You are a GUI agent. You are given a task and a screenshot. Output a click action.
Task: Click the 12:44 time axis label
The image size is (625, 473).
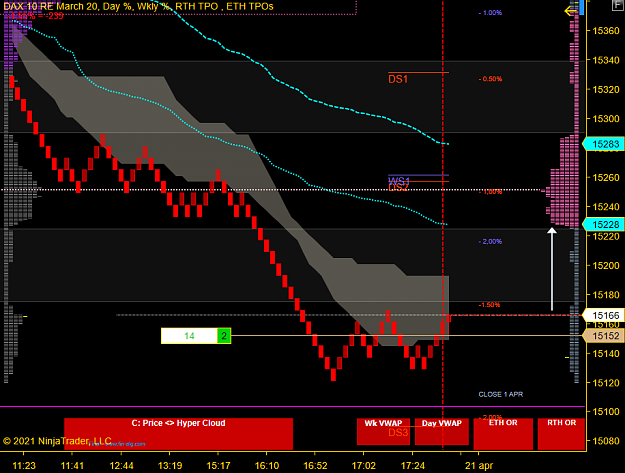coord(121,465)
